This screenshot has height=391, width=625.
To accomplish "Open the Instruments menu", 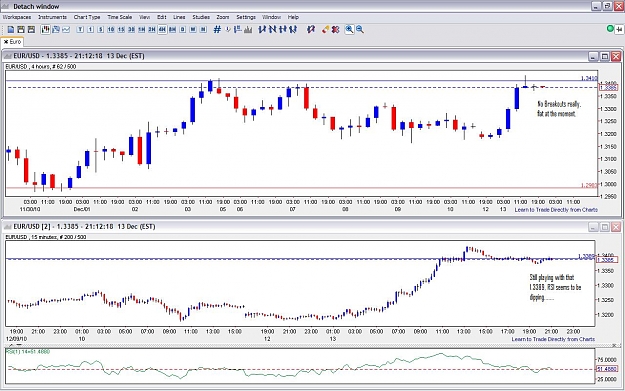I will [52, 17].
